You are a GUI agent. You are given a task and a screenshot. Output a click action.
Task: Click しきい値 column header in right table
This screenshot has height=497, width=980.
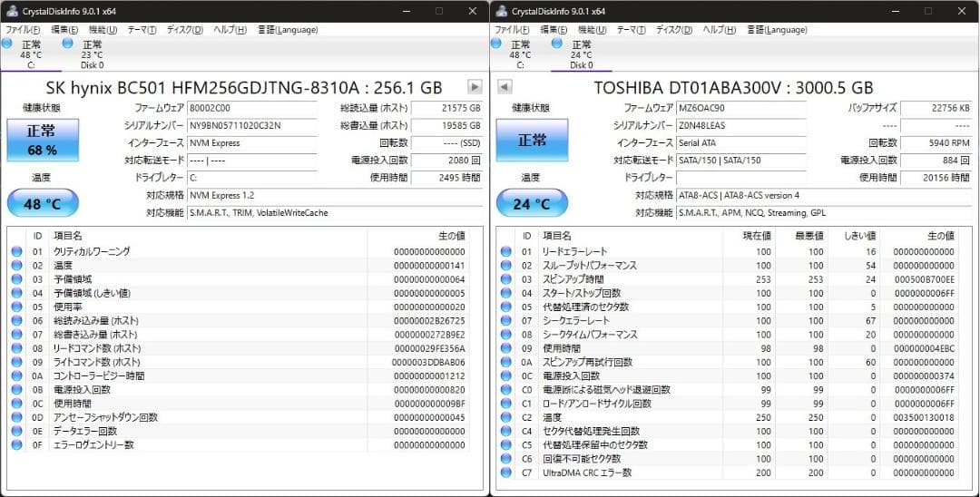click(x=853, y=236)
